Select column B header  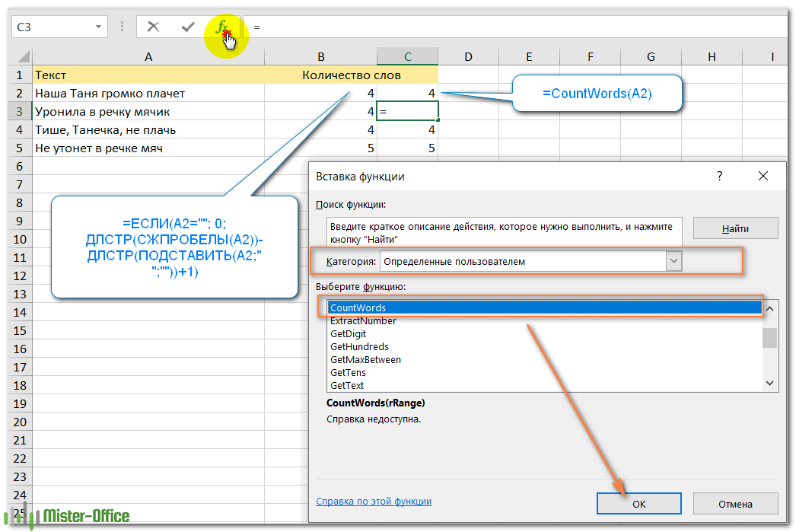point(321,57)
